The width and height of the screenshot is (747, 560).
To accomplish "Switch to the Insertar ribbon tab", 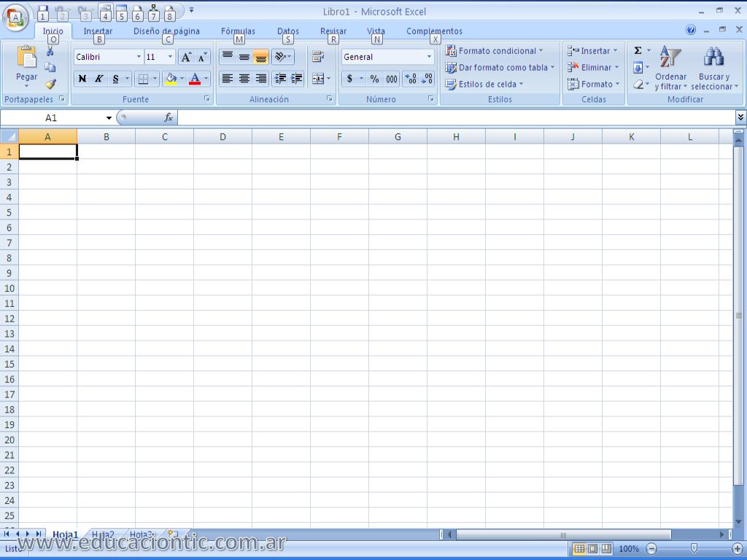I will coord(98,31).
